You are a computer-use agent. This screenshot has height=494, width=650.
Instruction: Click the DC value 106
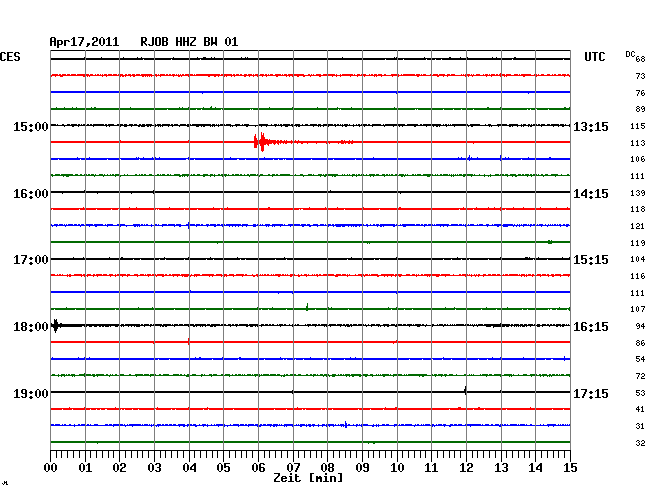tap(638, 159)
